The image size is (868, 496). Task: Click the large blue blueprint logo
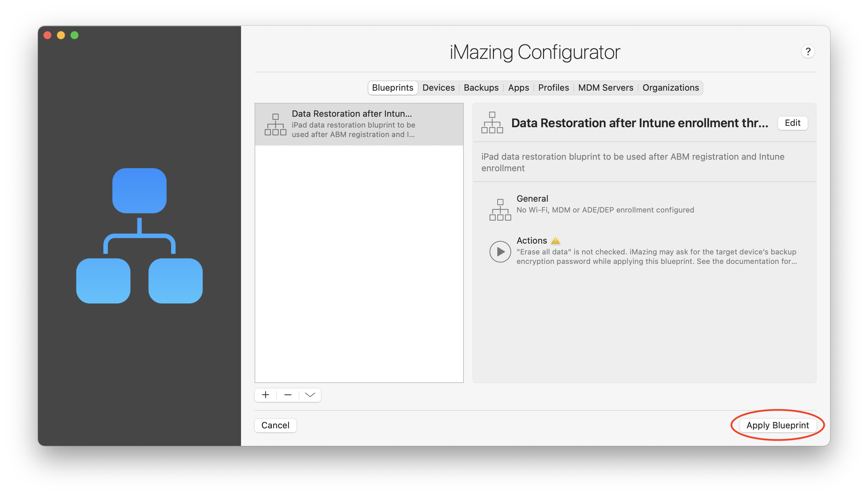point(139,236)
